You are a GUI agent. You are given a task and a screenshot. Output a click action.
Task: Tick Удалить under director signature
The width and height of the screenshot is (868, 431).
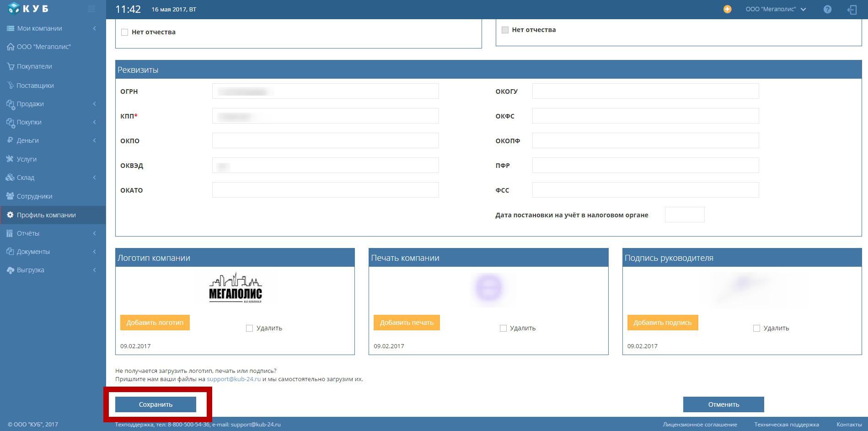click(x=756, y=328)
